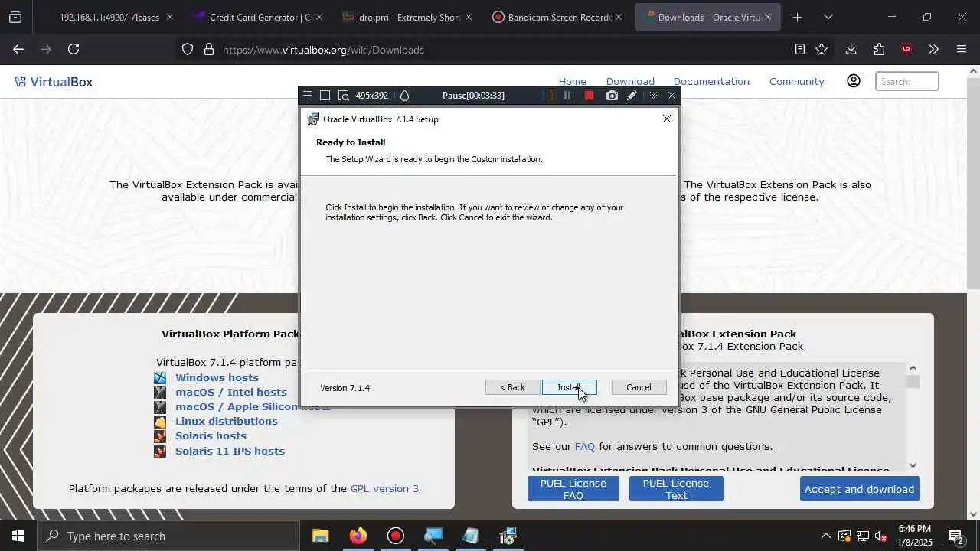Screen dimensions: 980x551
Task: Open the Windows Start menu
Action: coord(18,536)
